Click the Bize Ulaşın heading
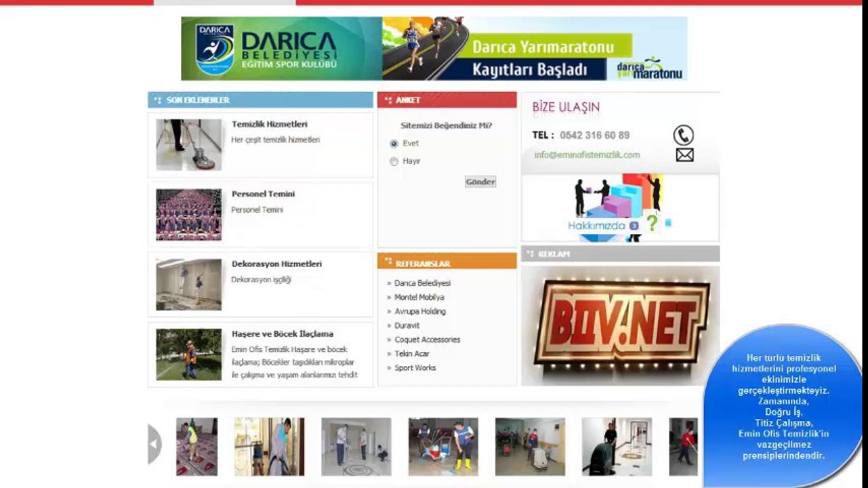 [x=566, y=108]
